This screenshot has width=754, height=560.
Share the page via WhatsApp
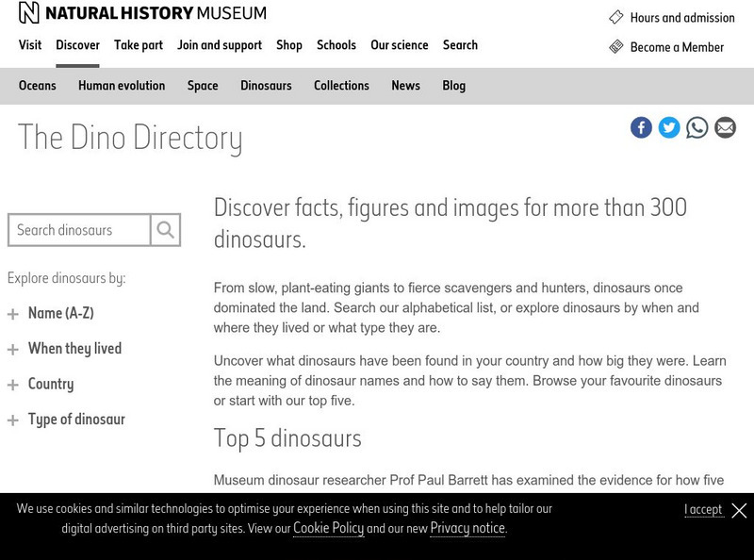click(697, 127)
